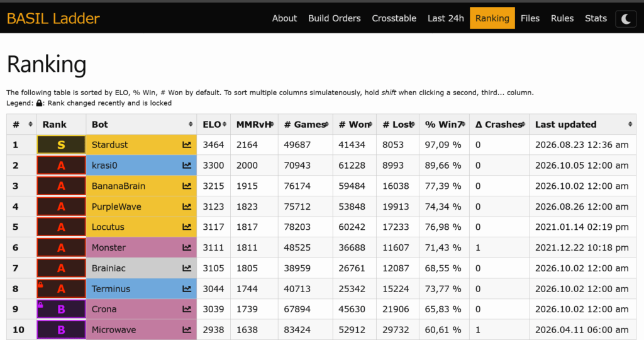The width and height of the screenshot is (644, 340).
Task: Click the Stardust bot name
Action: click(109, 145)
